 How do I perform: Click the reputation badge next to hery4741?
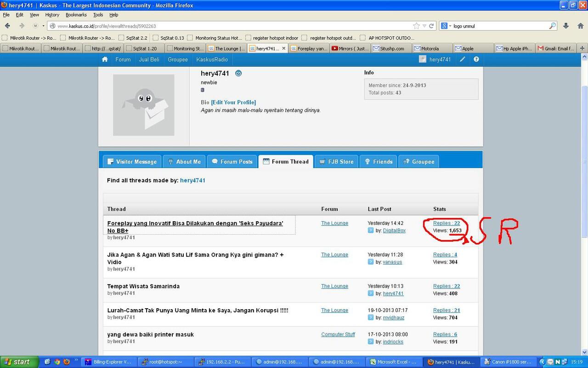[x=238, y=74]
